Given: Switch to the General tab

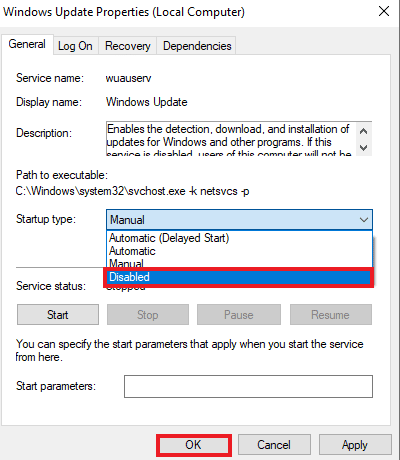Looking at the screenshot, I should click(27, 44).
